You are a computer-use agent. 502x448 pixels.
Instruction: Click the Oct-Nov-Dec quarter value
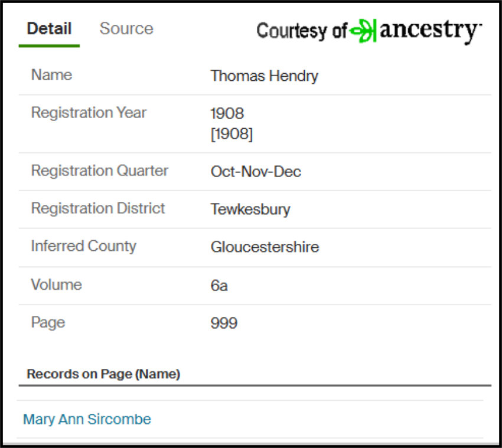[256, 172]
